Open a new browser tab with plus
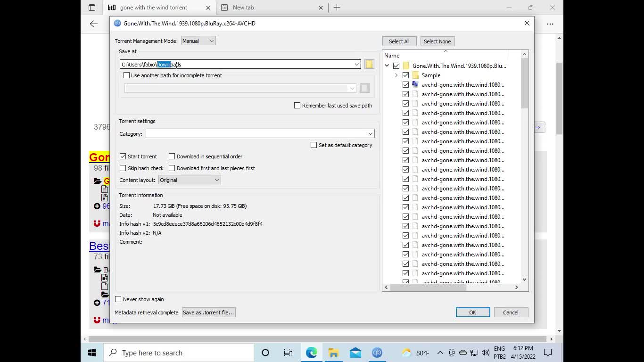644x362 pixels. (x=337, y=8)
